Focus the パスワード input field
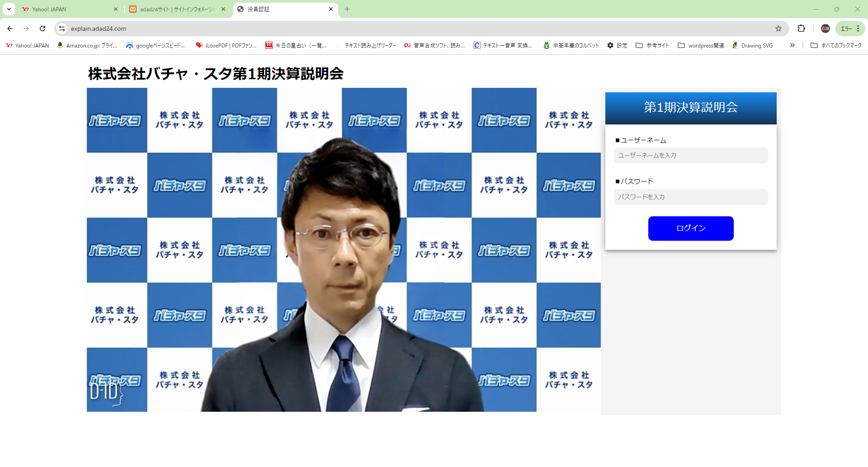This screenshot has width=868, height=467. point(691,197)
